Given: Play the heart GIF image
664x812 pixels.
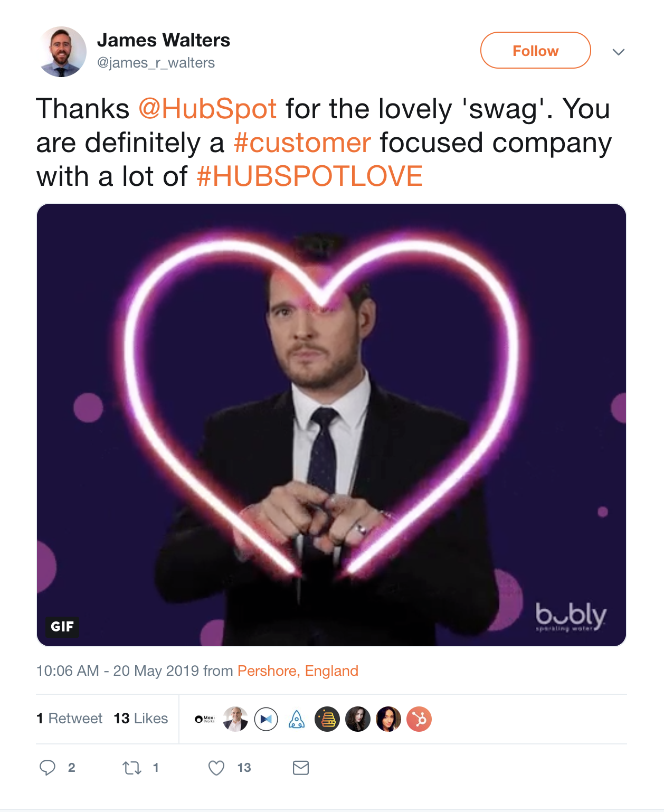Looking at the screenshot, I should click(331, 425).
